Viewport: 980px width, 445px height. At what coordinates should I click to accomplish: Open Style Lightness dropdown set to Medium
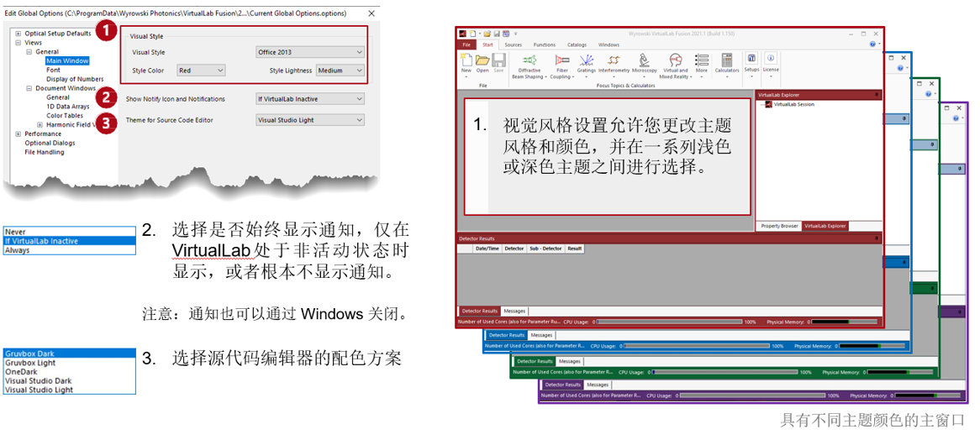coord(340,71)
